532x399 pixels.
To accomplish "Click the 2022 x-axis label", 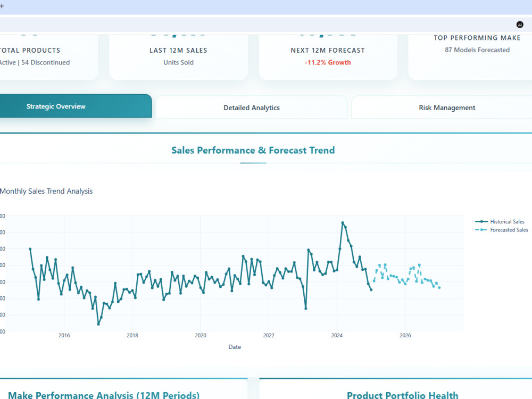I will [269, 335].
